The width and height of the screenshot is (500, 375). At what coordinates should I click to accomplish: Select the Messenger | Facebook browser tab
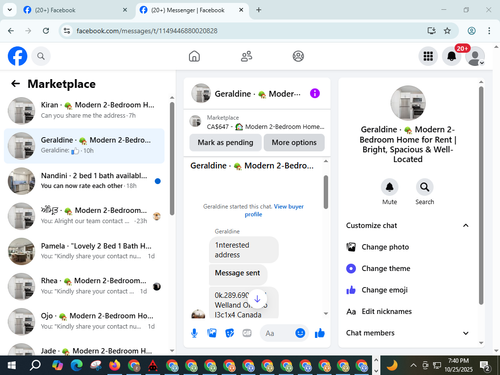pyautogui.click(x=191, y=10)
